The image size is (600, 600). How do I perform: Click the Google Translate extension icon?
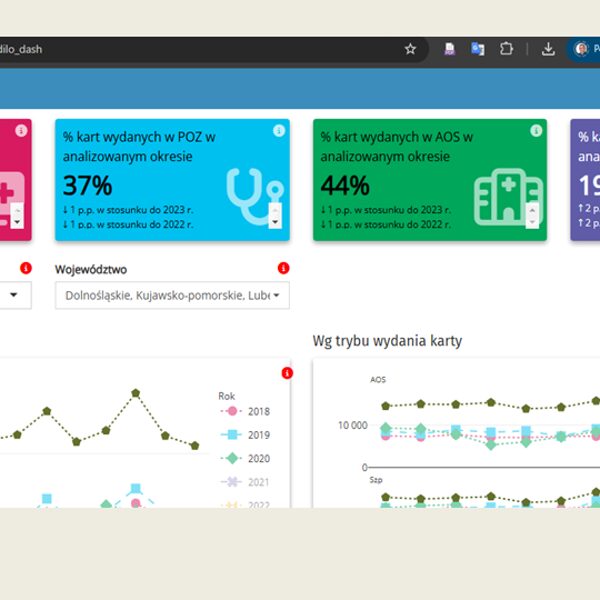pyautogui.click(x=478, y=49)
